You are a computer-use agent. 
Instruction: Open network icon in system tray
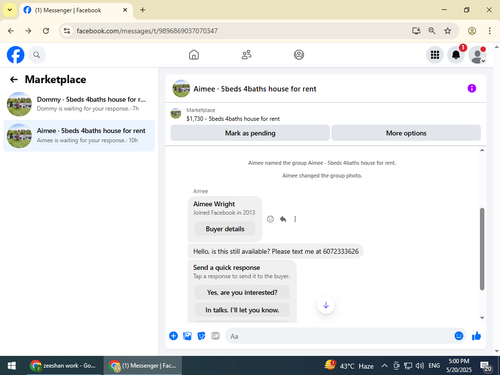pyautogui.click(x=408, y=366)
